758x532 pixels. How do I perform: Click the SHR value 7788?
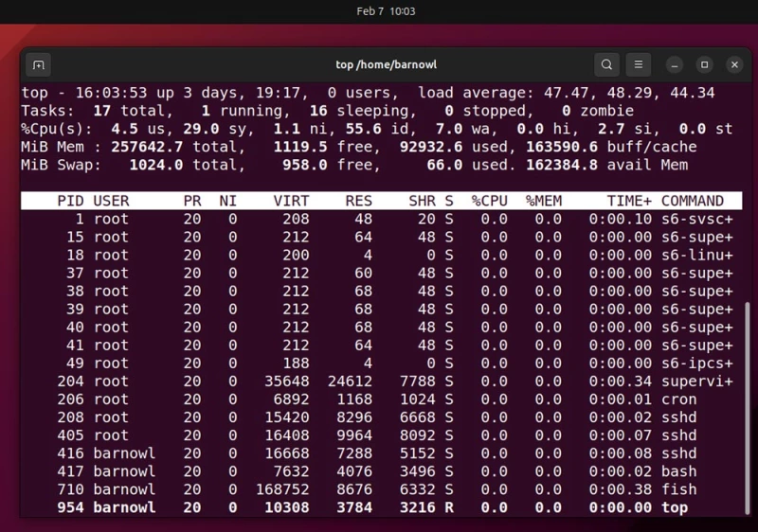pyautogui.click(x=418, y=381)
